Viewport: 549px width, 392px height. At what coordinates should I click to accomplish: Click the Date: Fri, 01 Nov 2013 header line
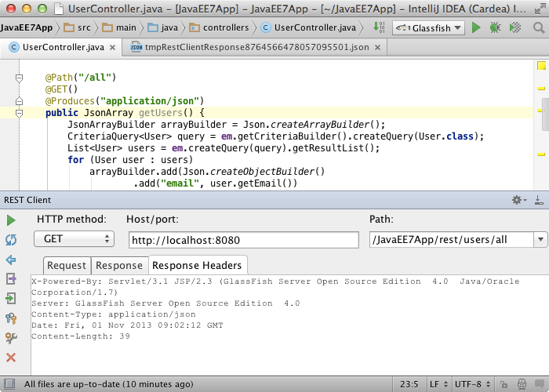coord(127,325)
